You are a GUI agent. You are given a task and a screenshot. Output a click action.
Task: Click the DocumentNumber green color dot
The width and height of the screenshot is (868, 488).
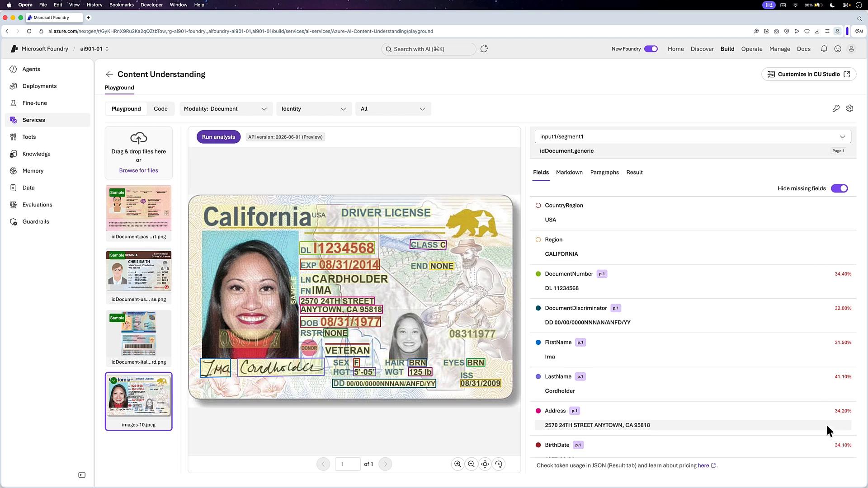tap(538, 274)
